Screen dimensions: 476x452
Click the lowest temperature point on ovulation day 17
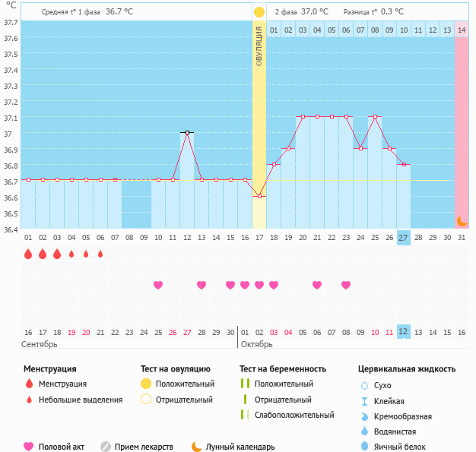(259, 196)
